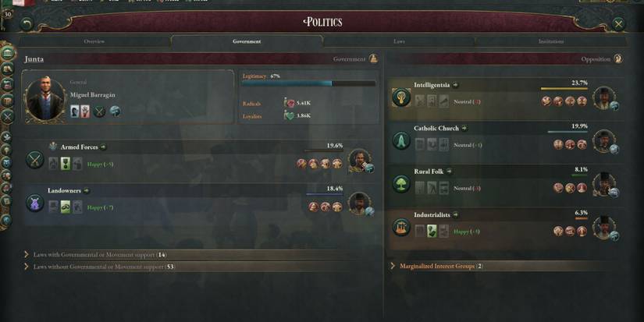
Task: Click the arrow button next to Landowners
Action: click(x=86, y=190)
